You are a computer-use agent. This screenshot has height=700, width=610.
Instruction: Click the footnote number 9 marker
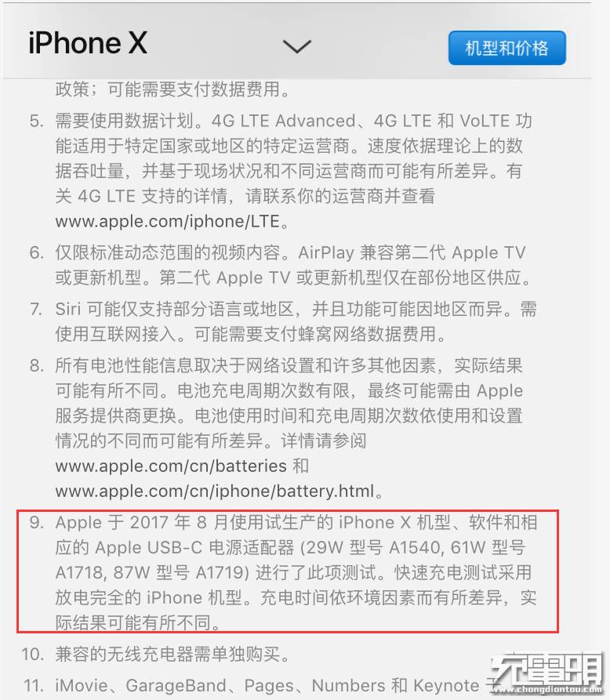(x=37, y=522)
